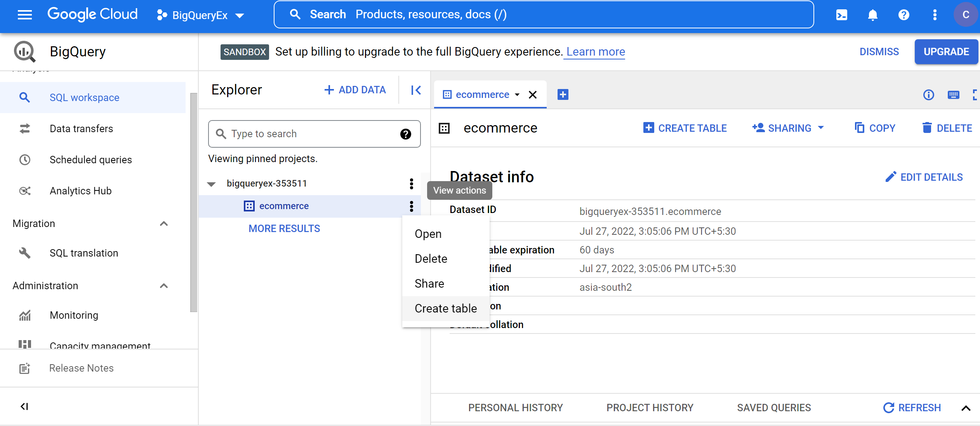Collapse the Migration section
The height and width of the screenshot is (426, 980).
[x=164, y=223]
